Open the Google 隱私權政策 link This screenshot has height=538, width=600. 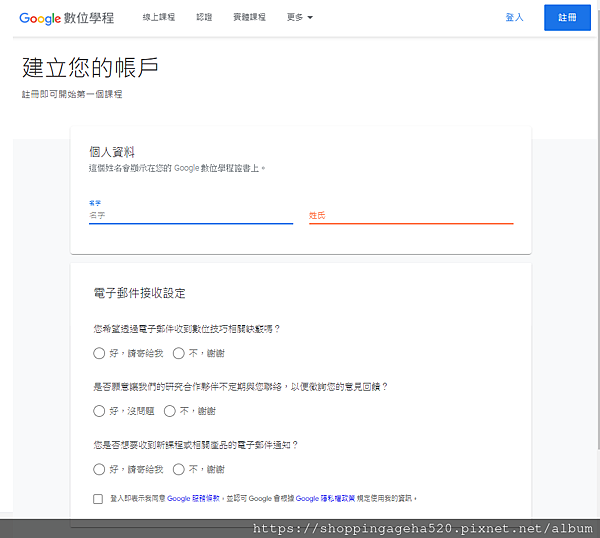click(325, 499)
